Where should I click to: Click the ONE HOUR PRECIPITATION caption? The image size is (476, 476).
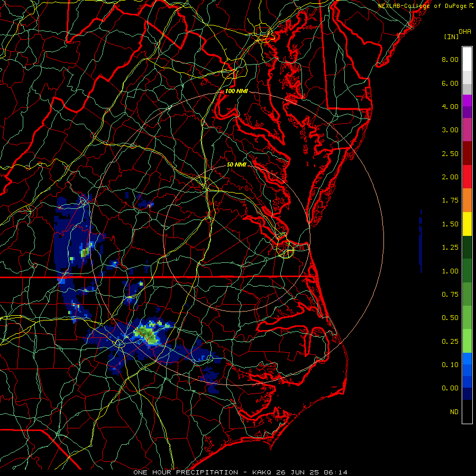tap(186, 472)
